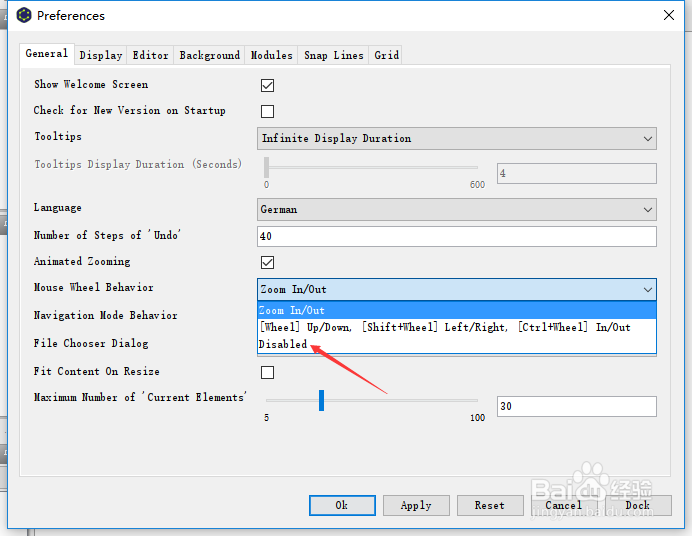Open the Tooltips duration dropdown
692x536 pixels.
(457, 139)
